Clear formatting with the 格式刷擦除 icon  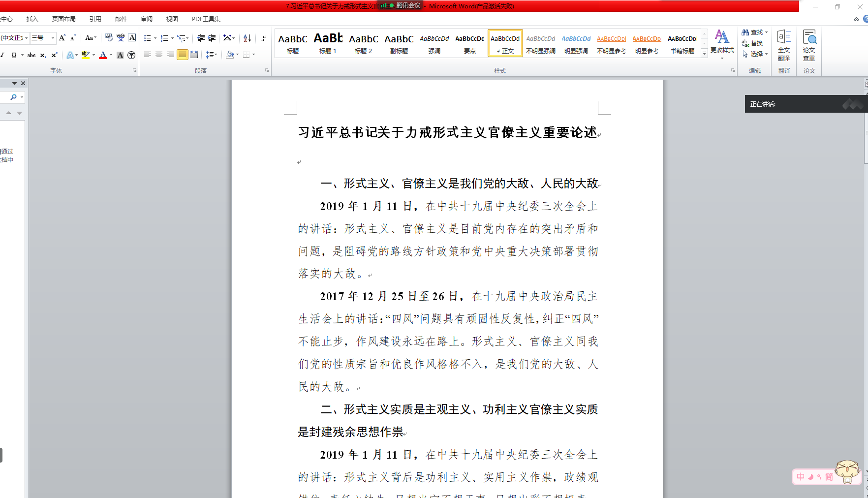(x=109, y=38)
